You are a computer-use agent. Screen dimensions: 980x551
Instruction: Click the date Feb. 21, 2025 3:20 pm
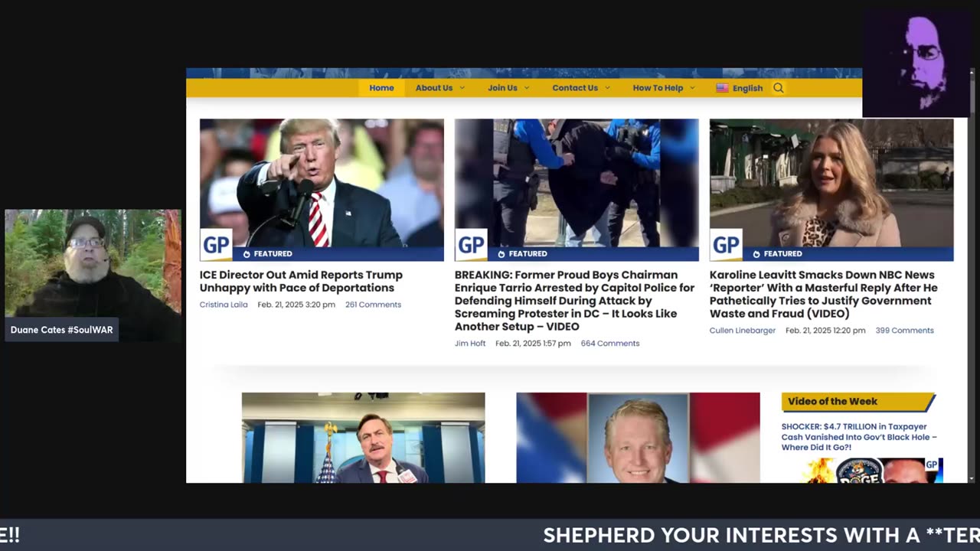click(296, 305)
